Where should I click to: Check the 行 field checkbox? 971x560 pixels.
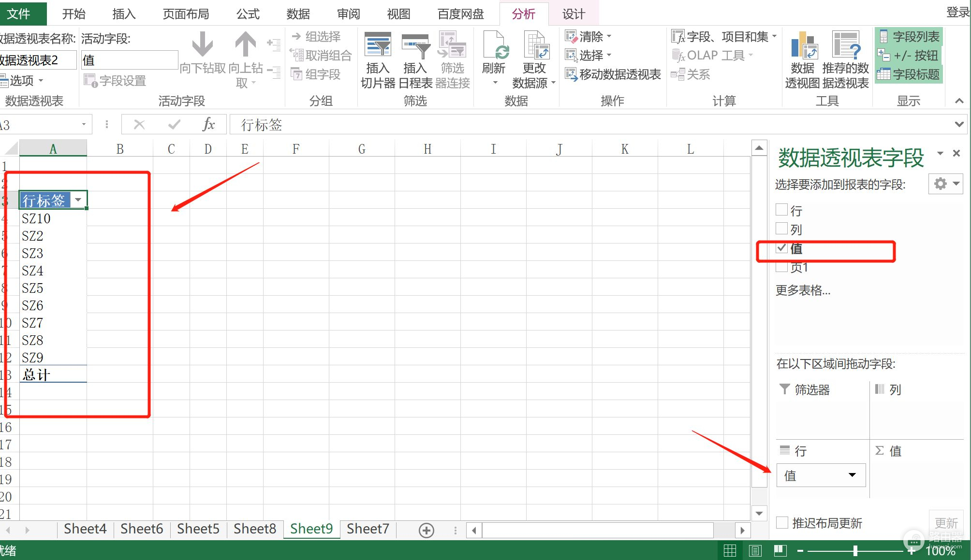(x=781, y=210)
